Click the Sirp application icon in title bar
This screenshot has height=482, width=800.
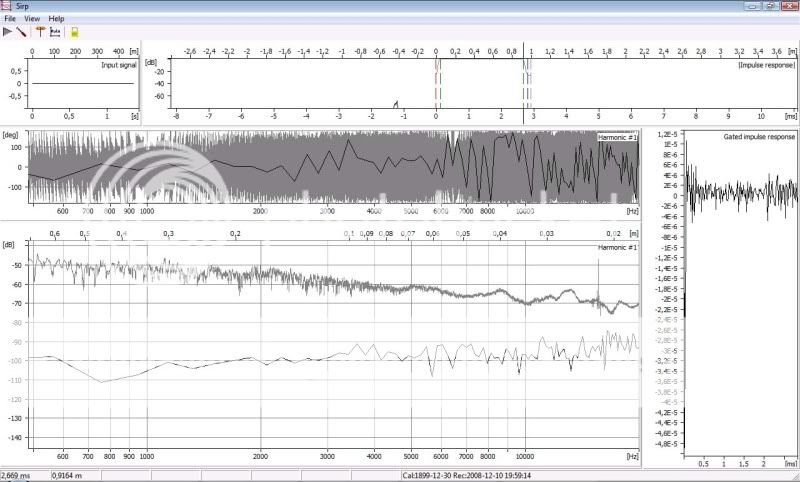pyautogui.click(x=8, y=6)
